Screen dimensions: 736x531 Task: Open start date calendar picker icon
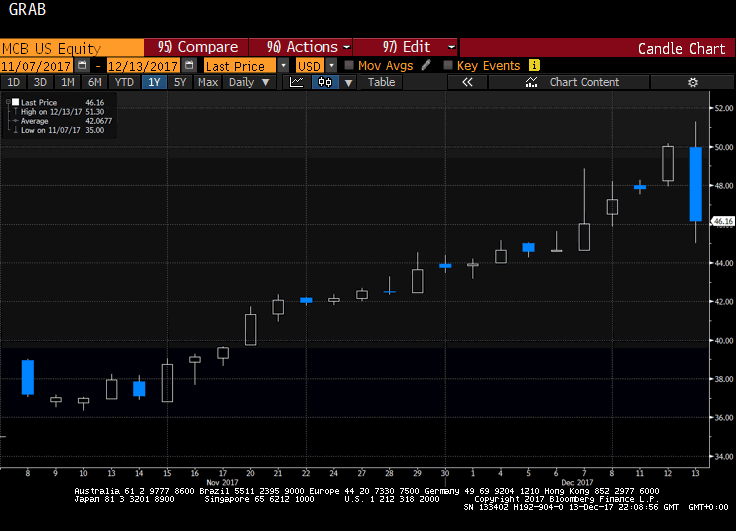[x=83, y=65]
